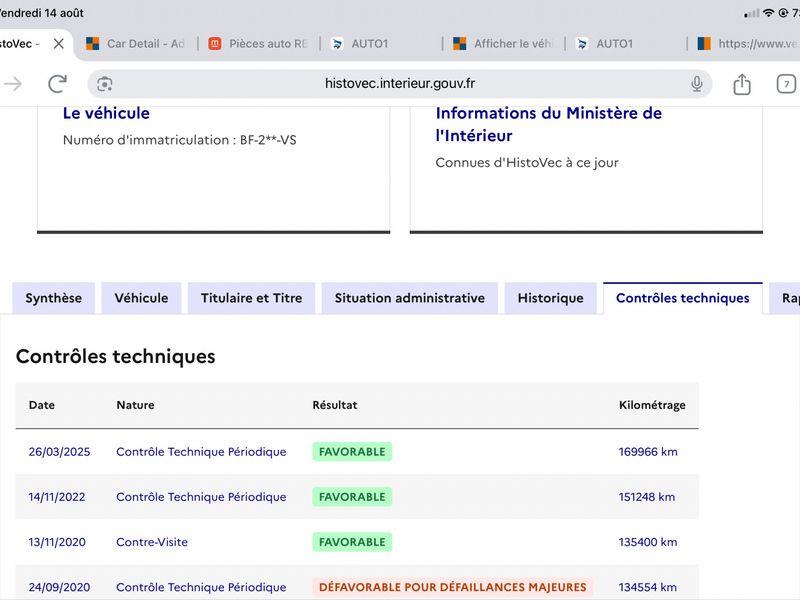The width and height of the screenshot is (800, 600).
Task: Select the Contrôles techniques tab
Action: point(683,298)
